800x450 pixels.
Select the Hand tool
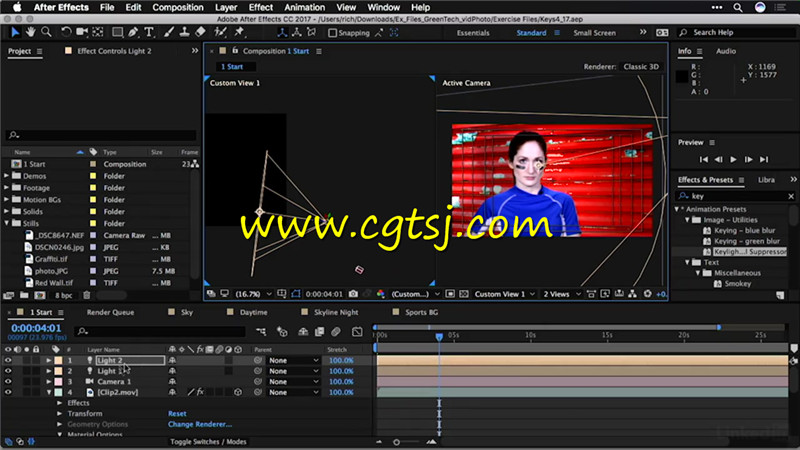click(31, 32)
